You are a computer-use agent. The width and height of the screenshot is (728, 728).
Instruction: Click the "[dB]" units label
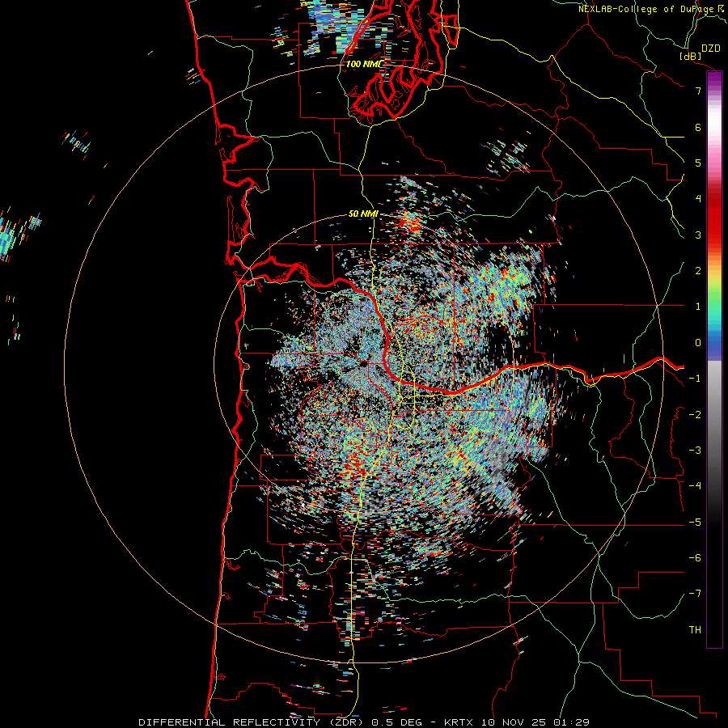click(x=690, y=56)
